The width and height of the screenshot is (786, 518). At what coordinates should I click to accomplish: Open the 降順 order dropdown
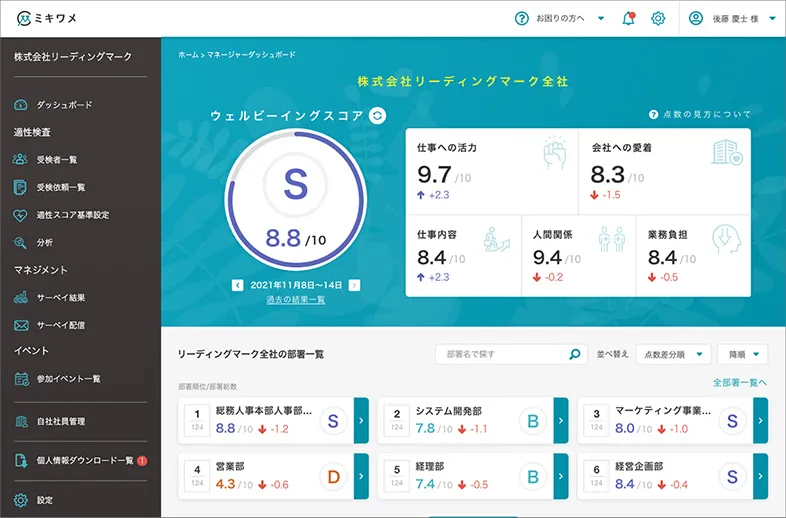coord(742,354)
